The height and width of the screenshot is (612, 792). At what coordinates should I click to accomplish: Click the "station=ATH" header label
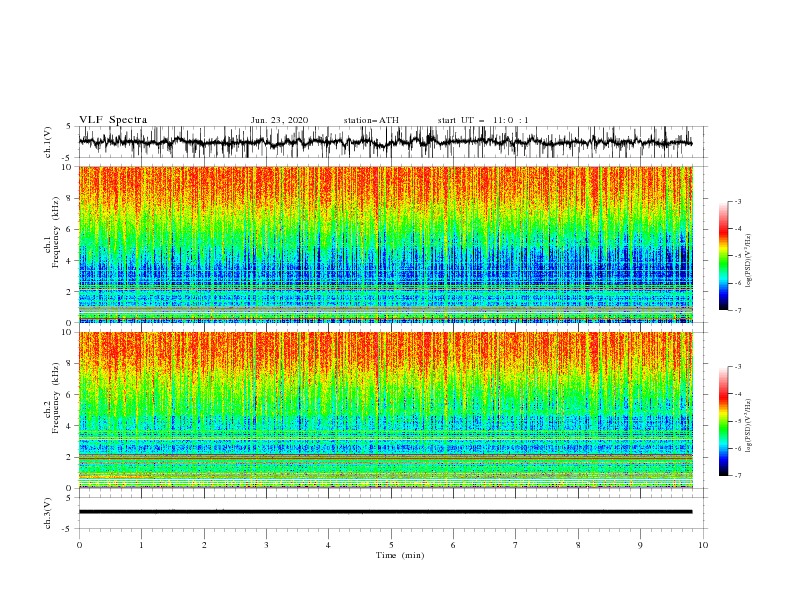point(371,120)
